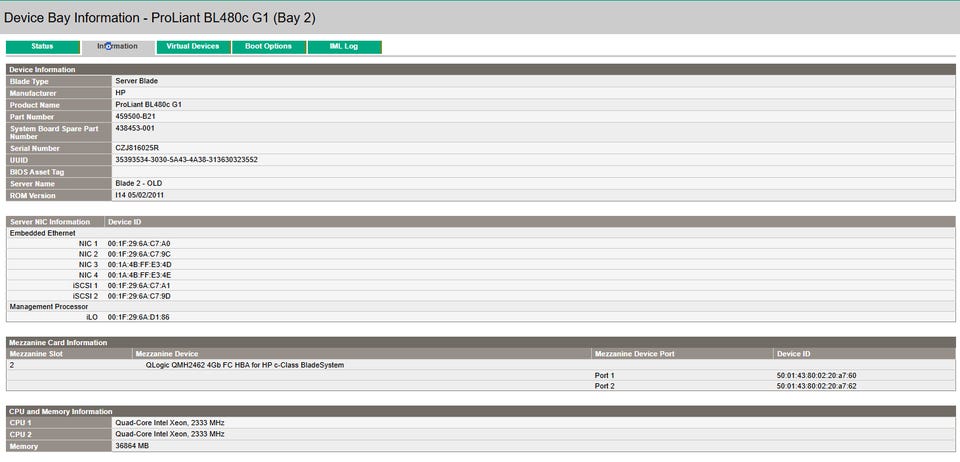Click the UUID value 35393534-3030-5A43-4A38-313630323552
The width and height of the screenshot is (960, 462).
[x=186, y=160]
